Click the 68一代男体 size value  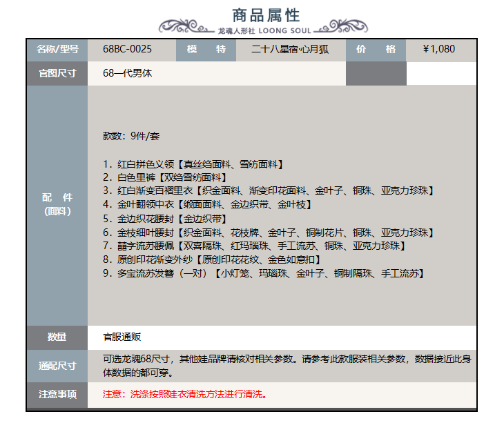127,73
